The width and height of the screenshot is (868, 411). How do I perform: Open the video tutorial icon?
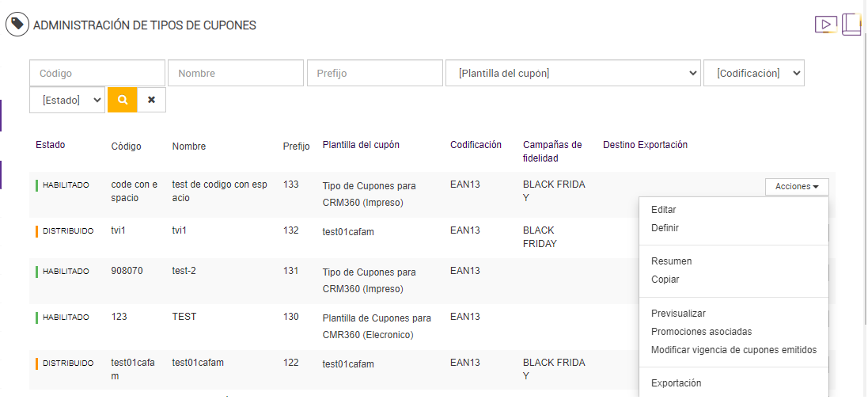(x=825, y=25)
